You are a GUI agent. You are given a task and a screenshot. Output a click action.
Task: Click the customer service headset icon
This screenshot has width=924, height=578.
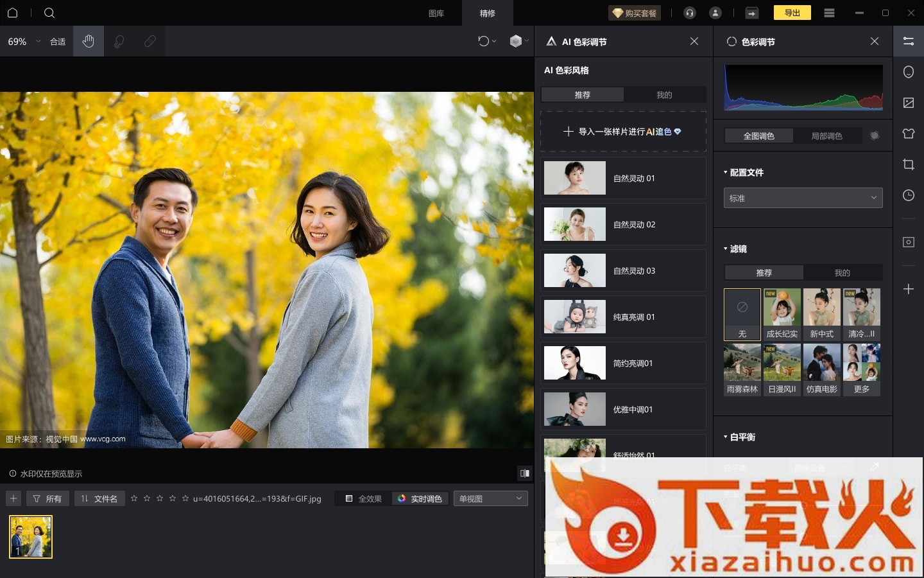point(690,13)
